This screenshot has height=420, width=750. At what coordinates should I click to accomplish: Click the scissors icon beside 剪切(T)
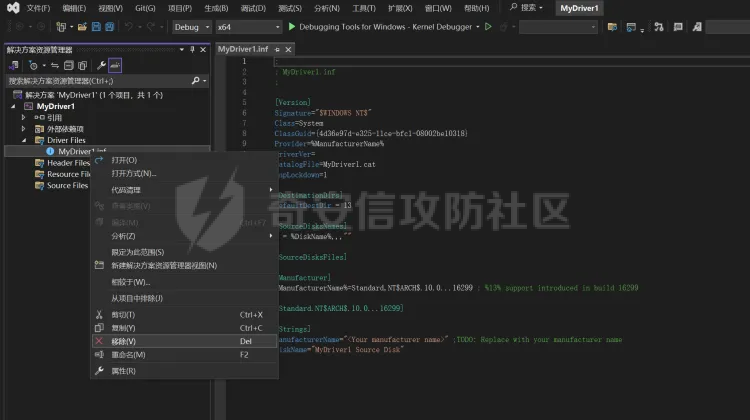click(x=99, y=314)
